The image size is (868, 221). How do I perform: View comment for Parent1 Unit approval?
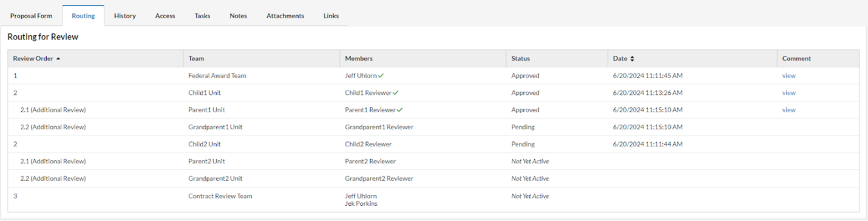(x=788, y=110)
